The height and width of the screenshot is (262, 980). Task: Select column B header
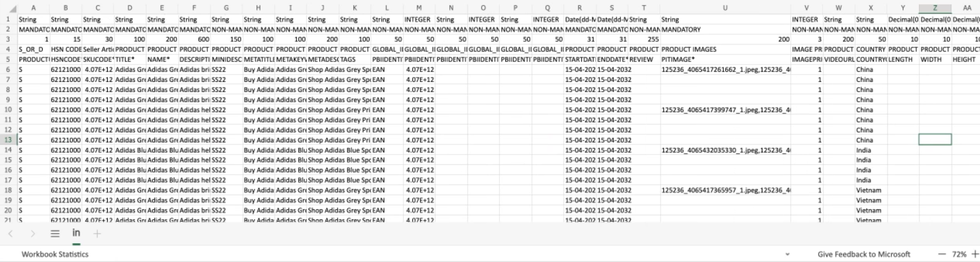[66, 8]
